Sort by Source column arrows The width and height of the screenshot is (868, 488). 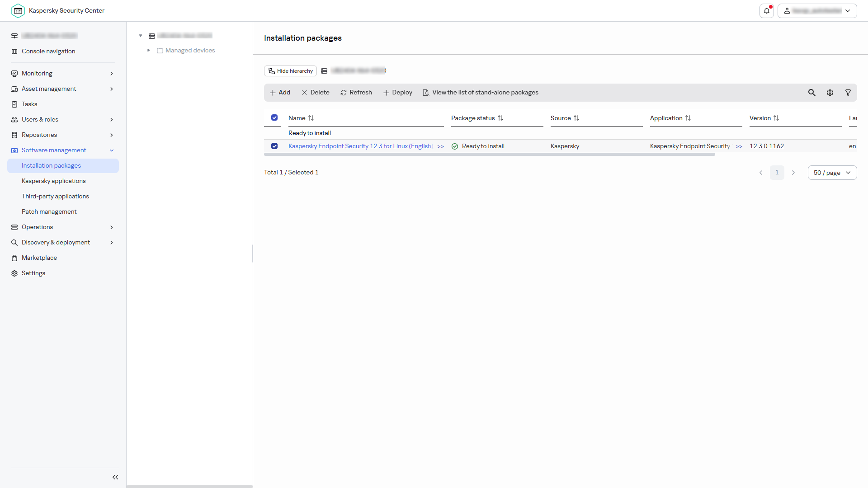576,118
